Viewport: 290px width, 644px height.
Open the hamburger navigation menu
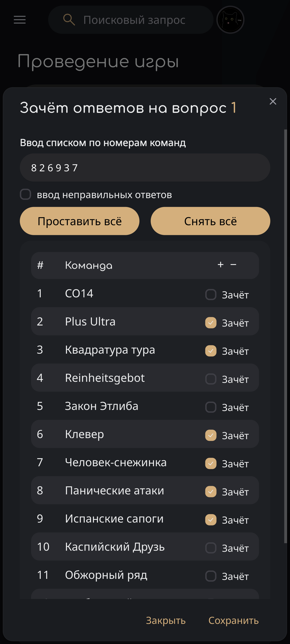(20, 20)
